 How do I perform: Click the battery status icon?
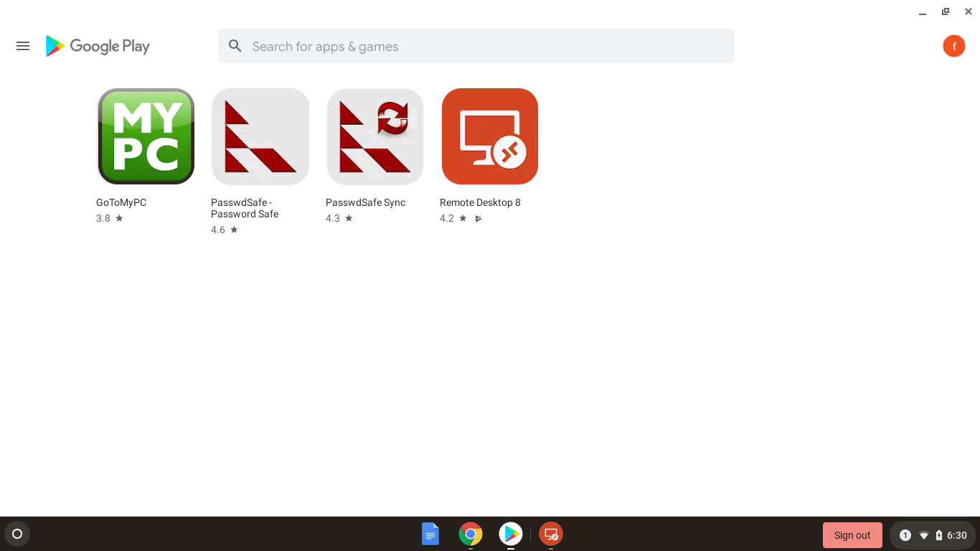939,535
